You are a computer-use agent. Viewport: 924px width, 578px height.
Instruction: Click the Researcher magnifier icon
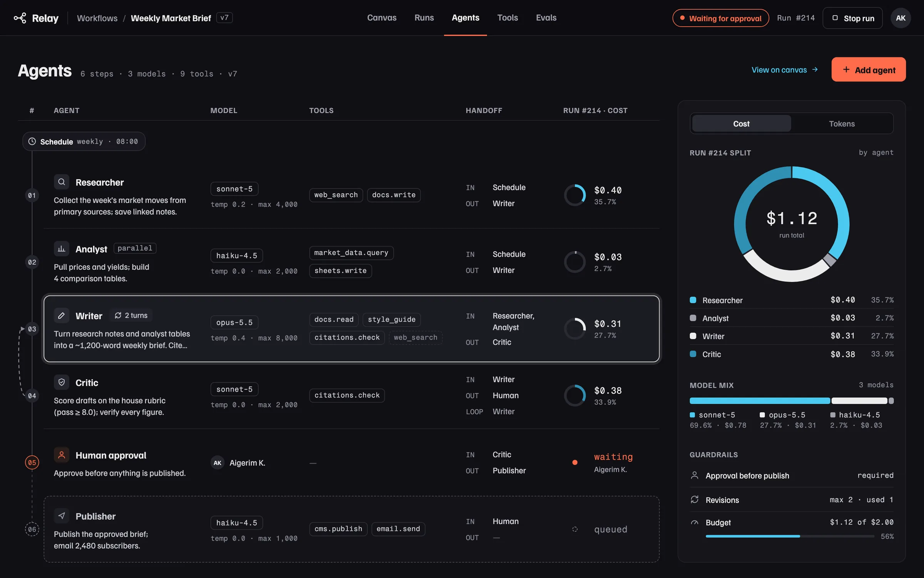click(x=62, y=182)
